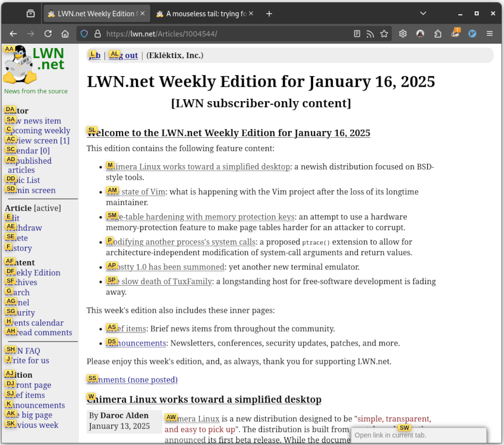504x445 pixels.
Task: Go back using the back arrow
Action: pyautogui.click(x=13, y=34)
